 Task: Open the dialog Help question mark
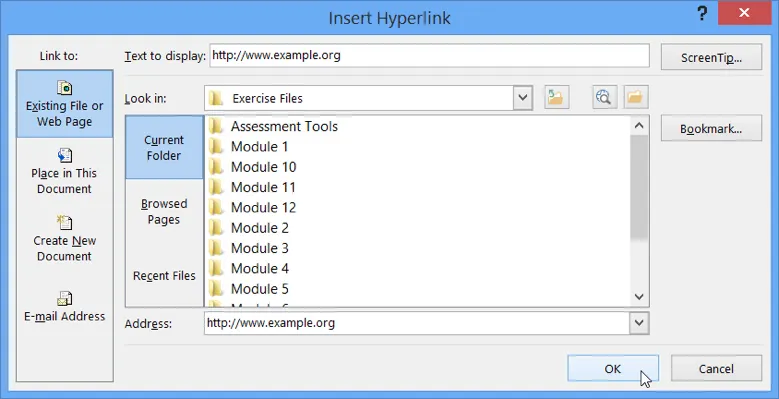(x=701, y=14)
